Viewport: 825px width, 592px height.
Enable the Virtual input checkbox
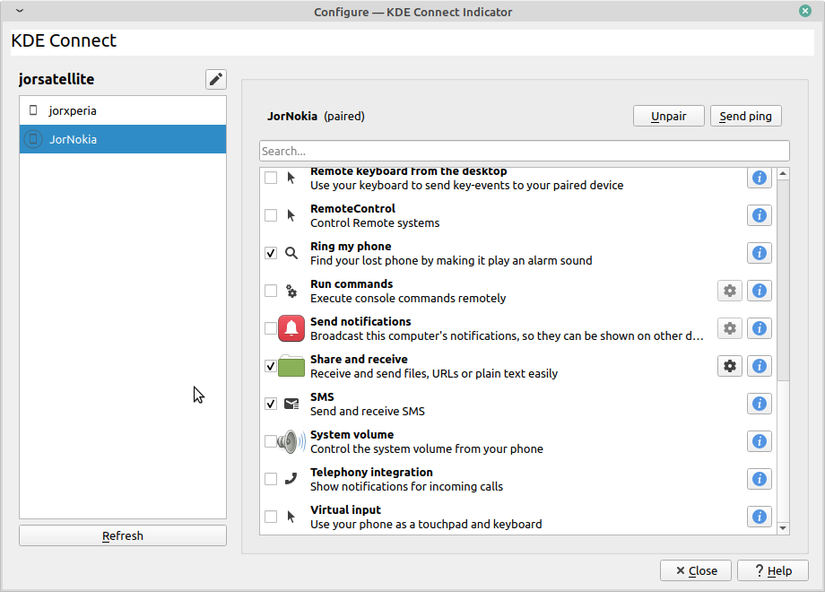(x=270, y=517)
